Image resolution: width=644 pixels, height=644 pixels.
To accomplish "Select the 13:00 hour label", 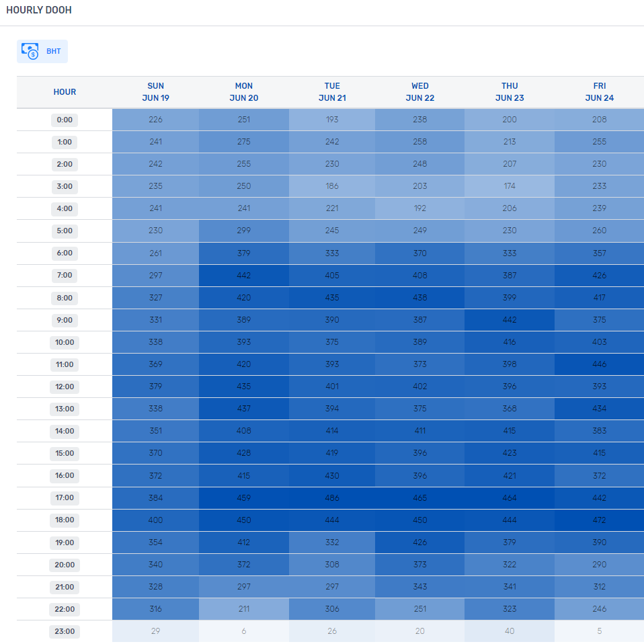I will pos(65,409).
